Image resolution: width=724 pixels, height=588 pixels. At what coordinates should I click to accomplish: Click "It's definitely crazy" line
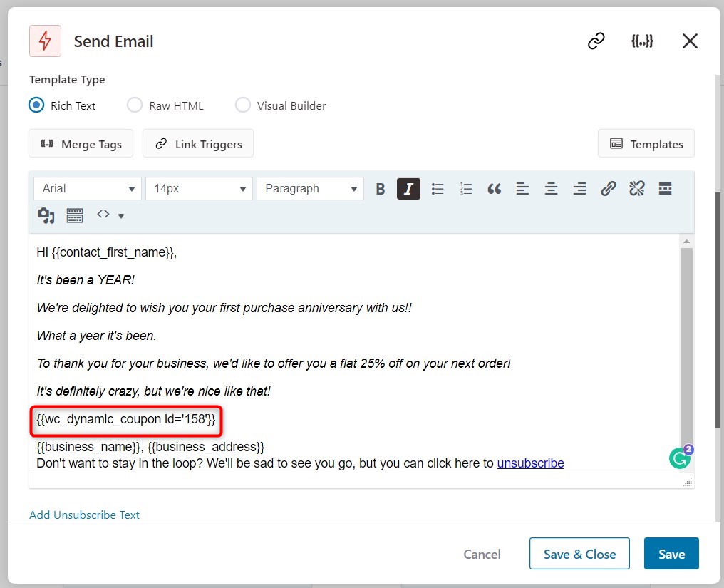pos(154,391)
